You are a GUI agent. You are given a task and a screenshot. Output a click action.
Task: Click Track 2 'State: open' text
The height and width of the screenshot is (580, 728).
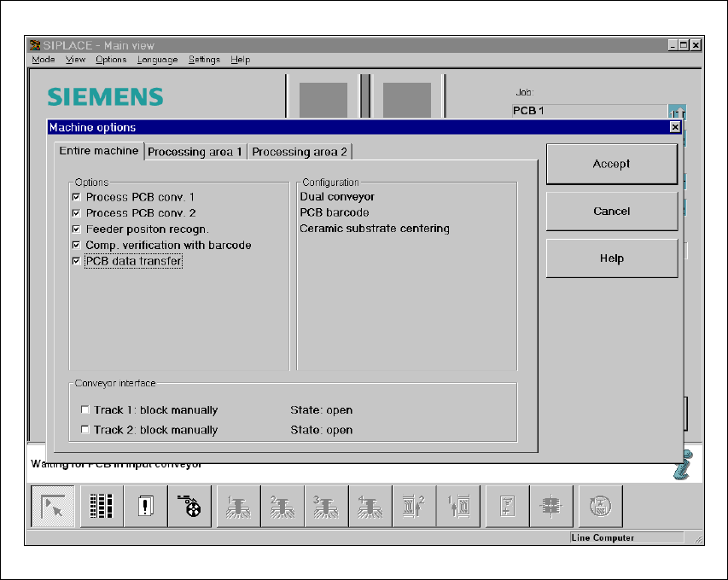[x=321, y=430]
